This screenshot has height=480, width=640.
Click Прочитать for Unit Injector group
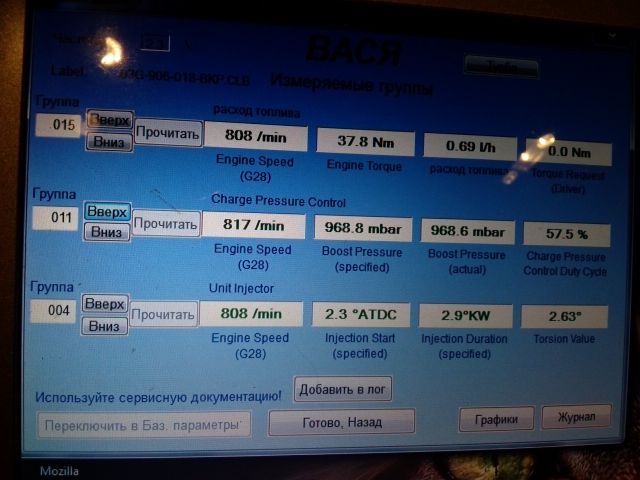pos(164,315)
